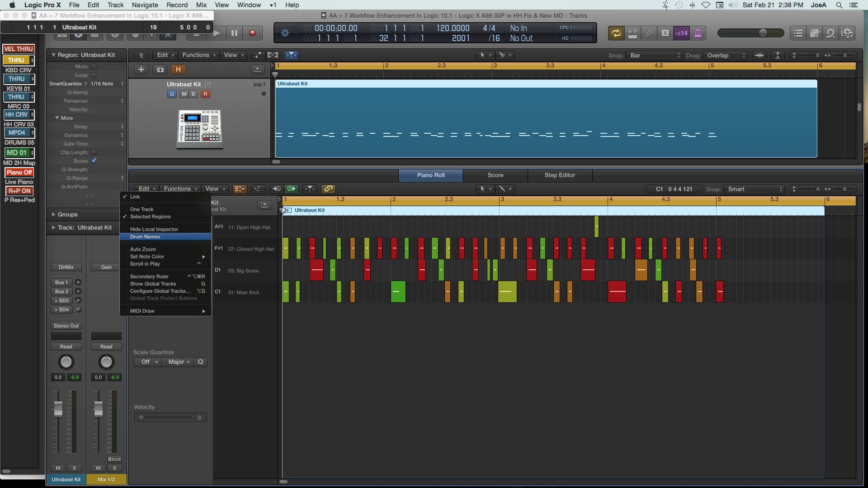Image resolution: width=868 pixels, height=488 pixels.
Task: Click the Bus 1 send button
Action: pyautogui.click(x=61, y=282)
